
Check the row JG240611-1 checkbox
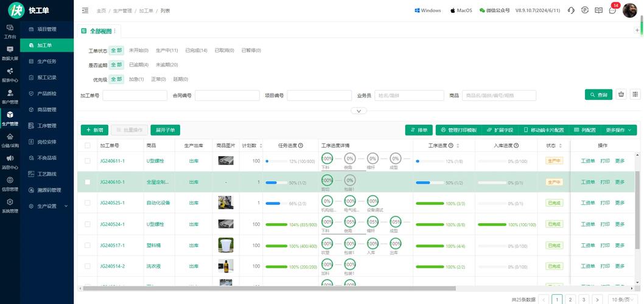click(88, 161)
